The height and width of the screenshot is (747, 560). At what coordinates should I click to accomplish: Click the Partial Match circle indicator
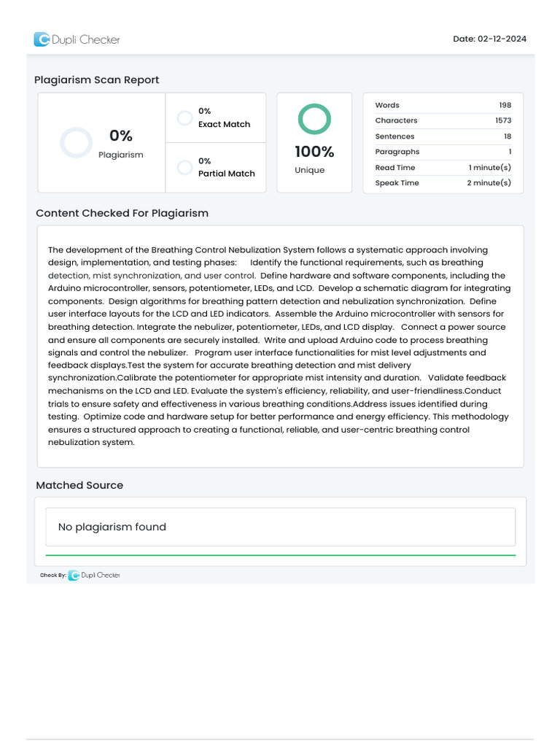tap(184, 167)
